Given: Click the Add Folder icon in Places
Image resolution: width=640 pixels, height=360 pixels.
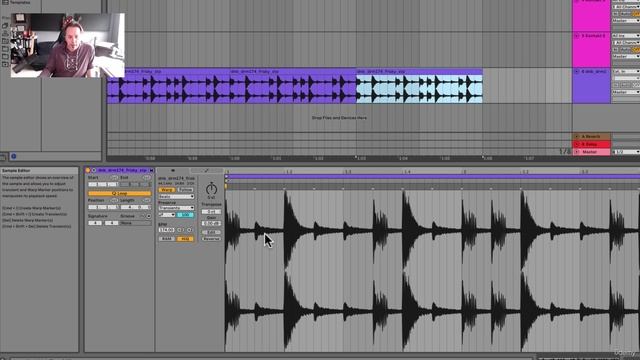Looking at the screenshot, I should click(x=5, y=64).
